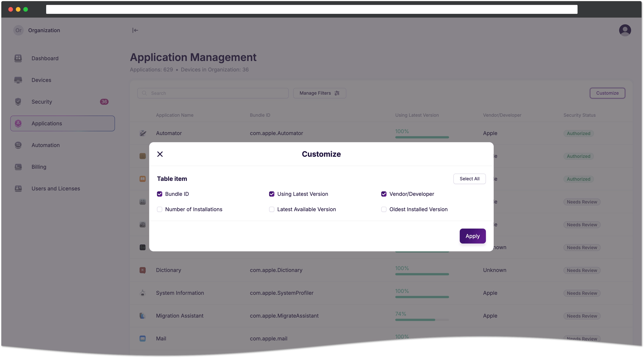The height and width of the screenshot is (358, 644).
Task: Click the Unknown vendor in Dictionary row
Action: (x=494, y=270)
